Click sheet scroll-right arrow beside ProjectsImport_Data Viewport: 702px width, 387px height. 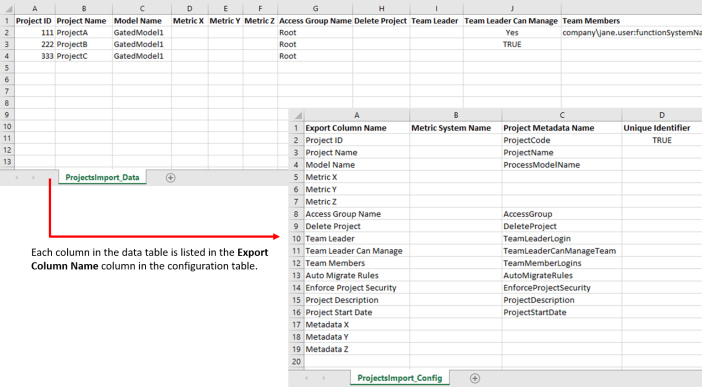click(33, 178)
